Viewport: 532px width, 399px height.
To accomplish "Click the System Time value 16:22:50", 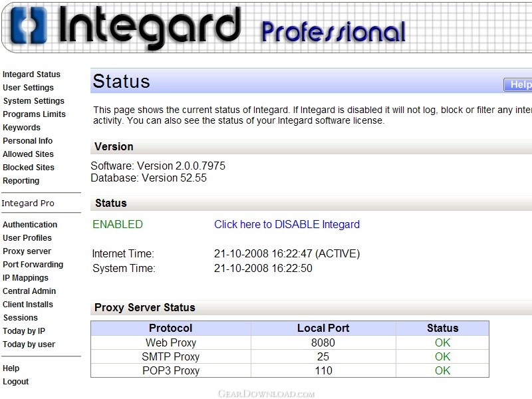I will (263, 269).
